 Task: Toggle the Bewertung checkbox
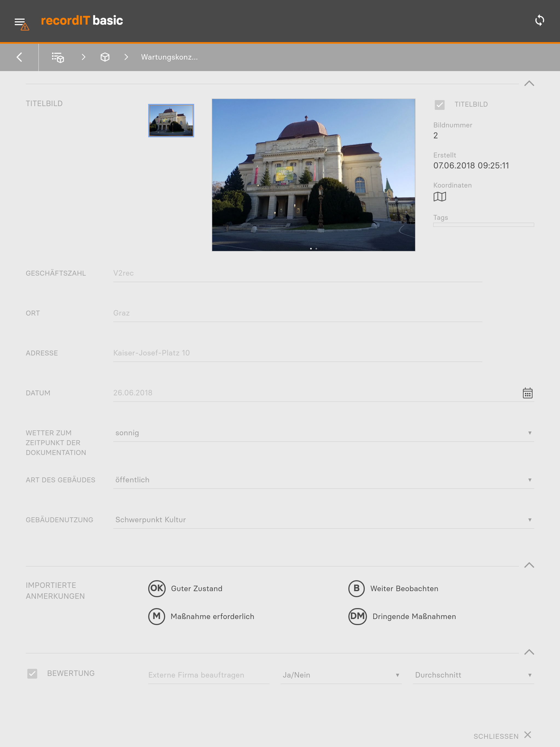point(32,674)
